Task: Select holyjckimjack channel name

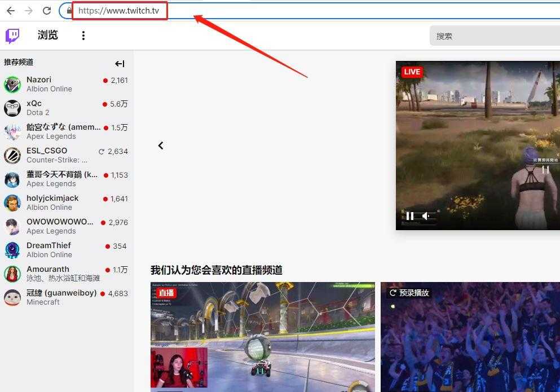Action: [52, 199]
